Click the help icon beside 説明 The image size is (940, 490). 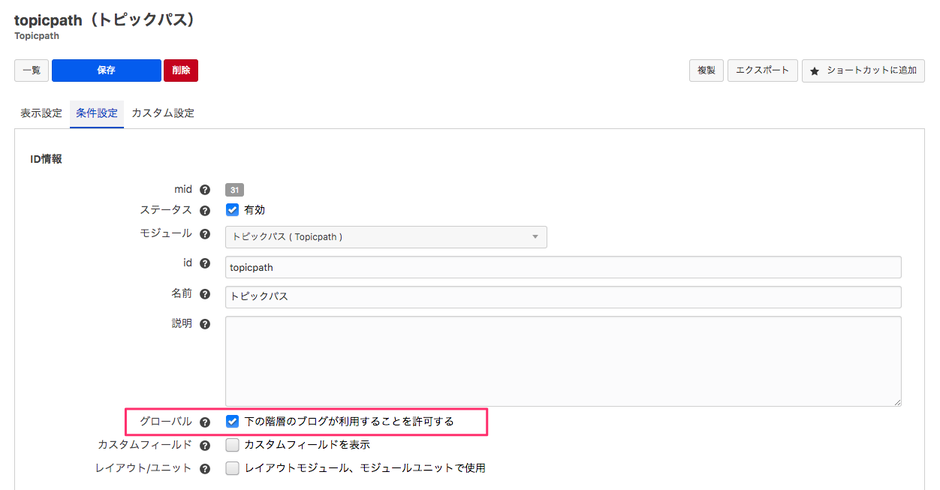coord(205,325)
